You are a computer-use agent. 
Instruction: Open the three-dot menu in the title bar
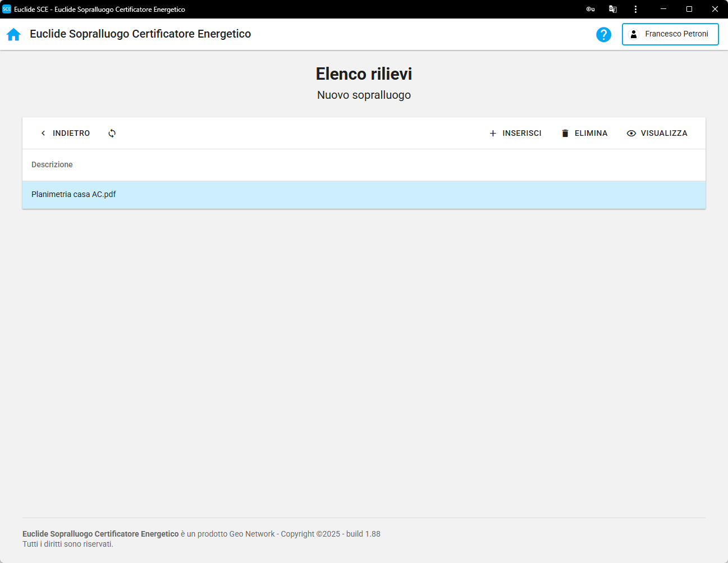coord(635,9)
